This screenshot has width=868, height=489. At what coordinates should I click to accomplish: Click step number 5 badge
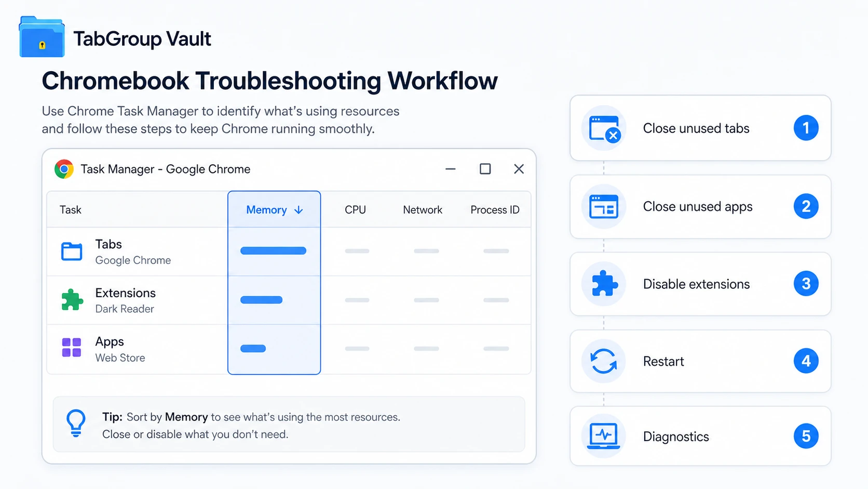click(x=806, y=436)
